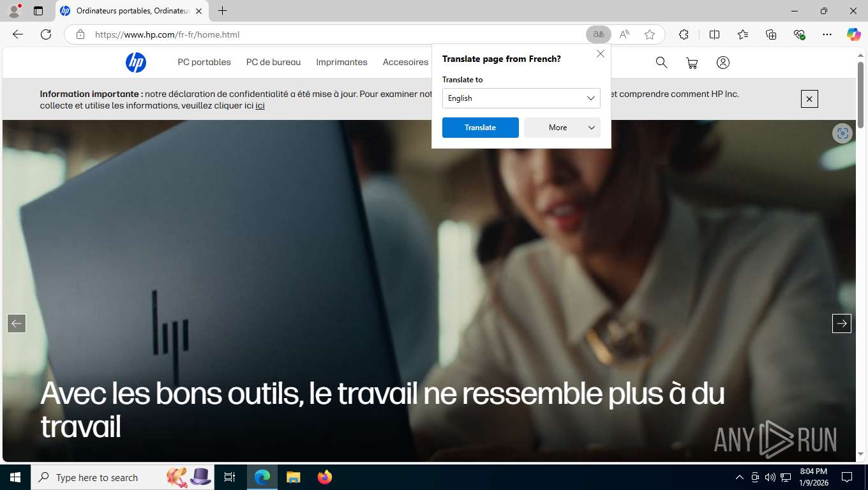The image size is (868, 490).
Task: Open the volume control in tray
Action: tap(770, 477)
